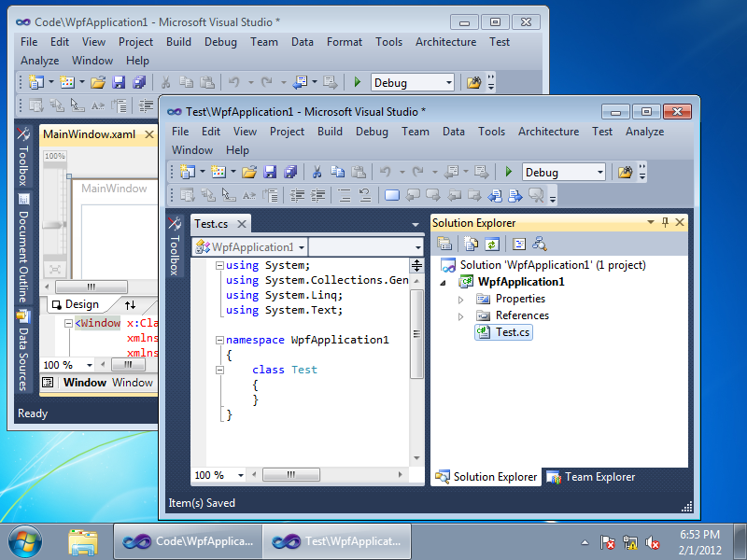Refresh the Solution Explorer view
Screen dimensions: 747x560
point(492,244)
